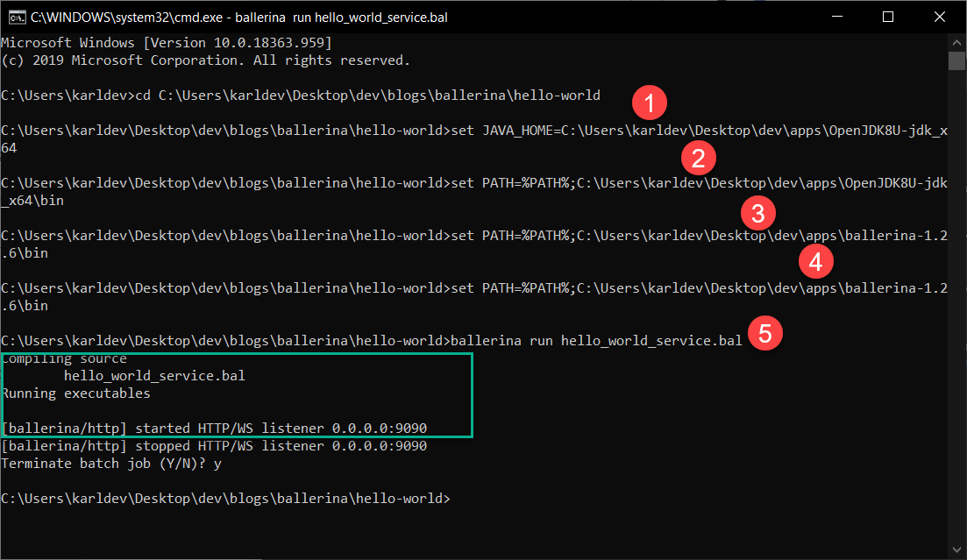Click 'Terminate batch job (Y/N)? y' line
Viewport: 967px width, 560px height.
click(x=111, y=464)
